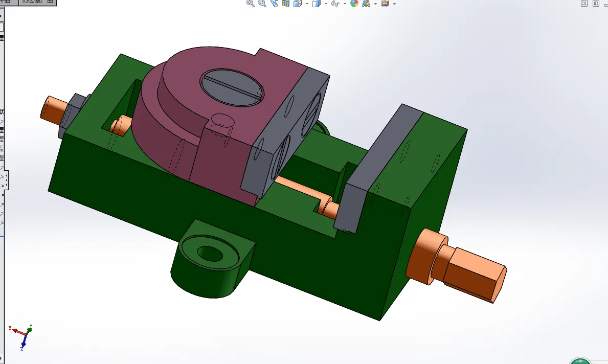Open the View Settings dropdown arrow
The height and width of the screenshot is (364, 608).
(394, 4)
